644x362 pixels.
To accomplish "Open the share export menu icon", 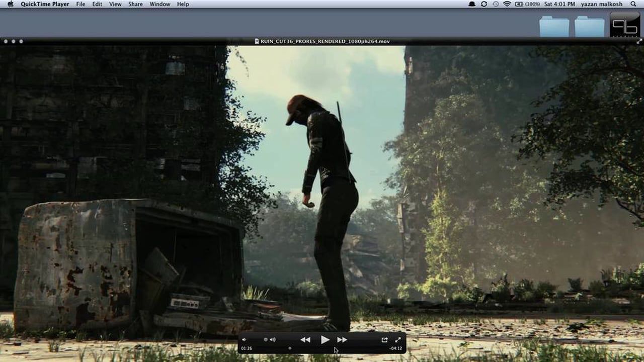I will (384, 340).
